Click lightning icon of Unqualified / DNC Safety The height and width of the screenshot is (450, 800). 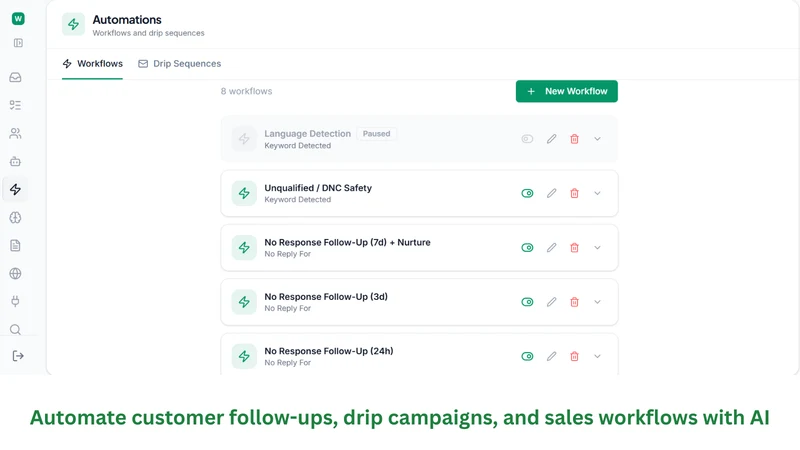(x=244, y=193)
